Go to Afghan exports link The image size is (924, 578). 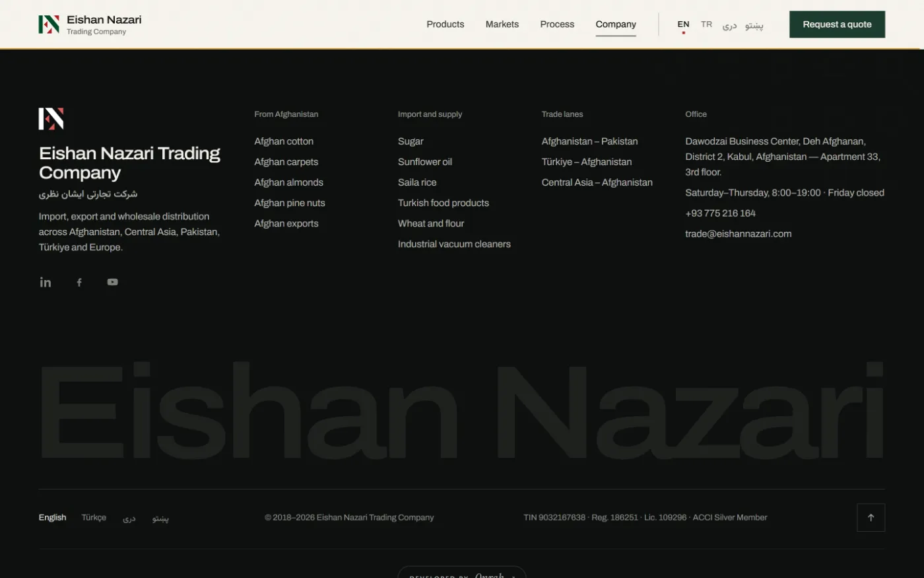[286, 223]
